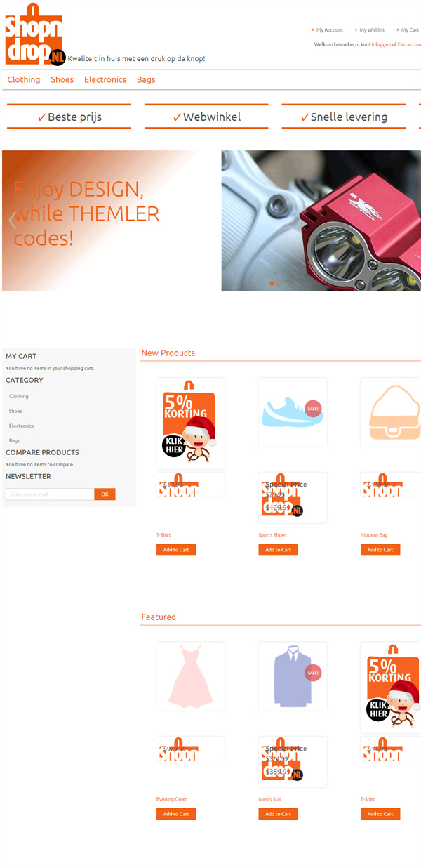Viewport: 421px width, 868px height.
Task: Click the Shopndrop.nl logo
Action: pos(35,34)
